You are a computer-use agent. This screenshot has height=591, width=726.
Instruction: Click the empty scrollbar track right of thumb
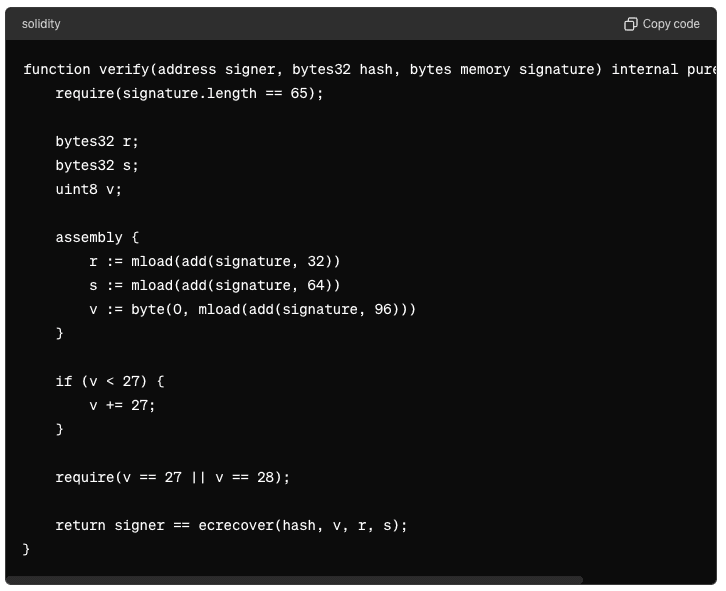(648, 579)
